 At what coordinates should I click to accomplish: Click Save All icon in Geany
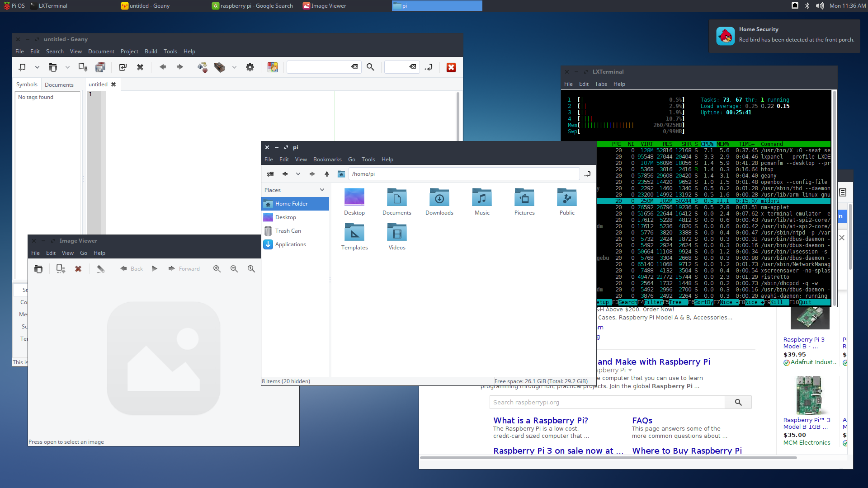point(100,67)
